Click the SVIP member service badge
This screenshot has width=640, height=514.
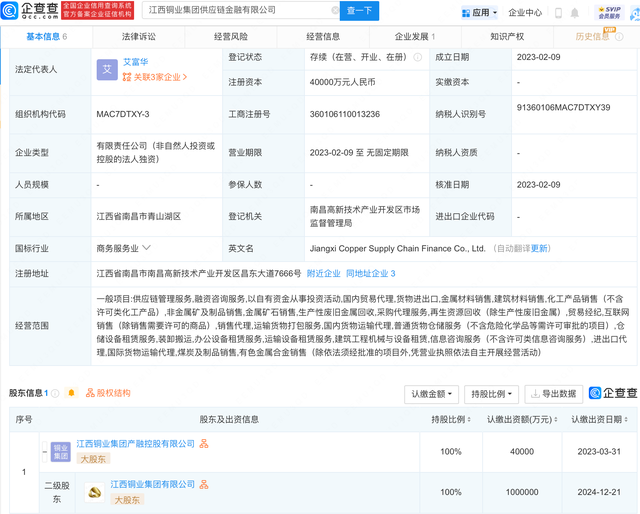(609, 13)
